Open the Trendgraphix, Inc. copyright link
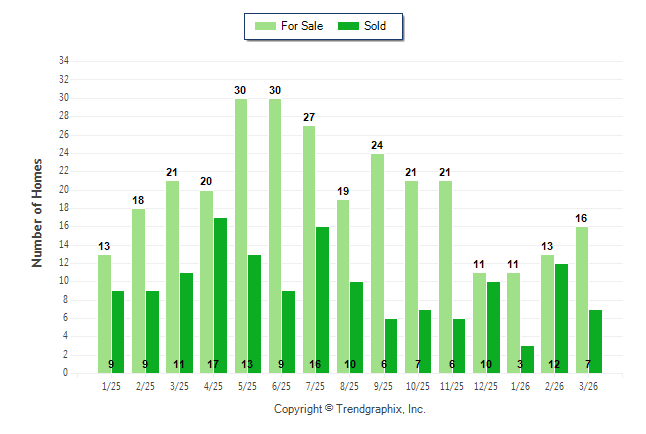 pyautogui.click(x=350, y=409)
